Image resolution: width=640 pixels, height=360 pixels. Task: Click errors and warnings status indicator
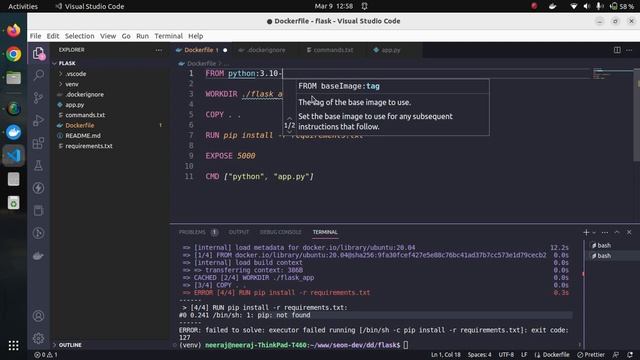click(46, 355)
